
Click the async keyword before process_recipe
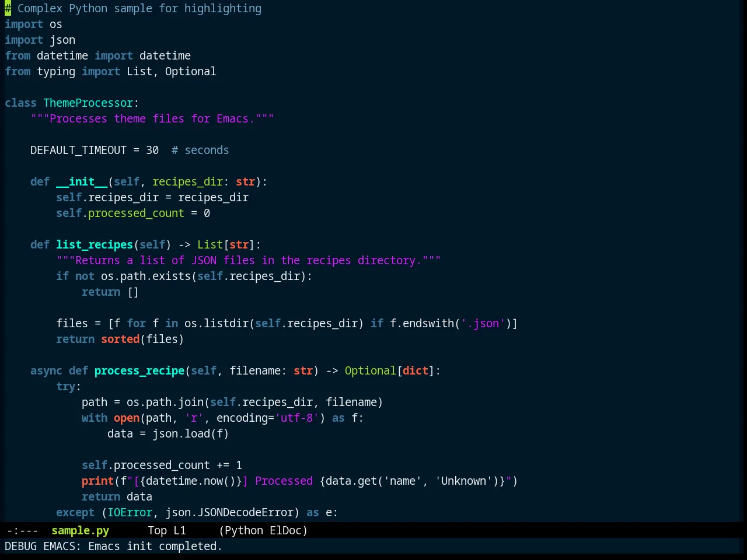(46, 370)
